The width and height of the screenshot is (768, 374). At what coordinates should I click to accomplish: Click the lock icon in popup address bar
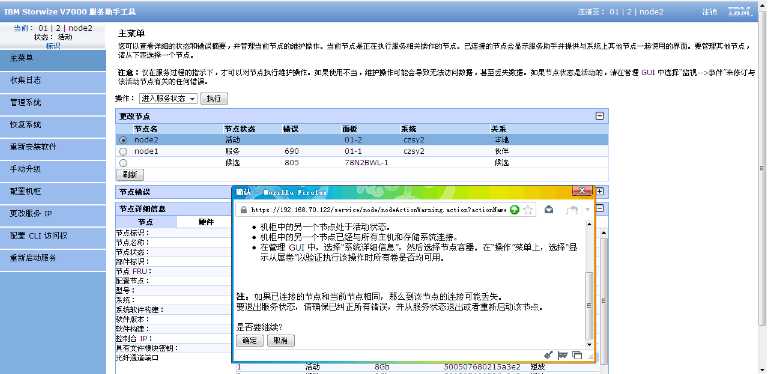tap(243, 210)
